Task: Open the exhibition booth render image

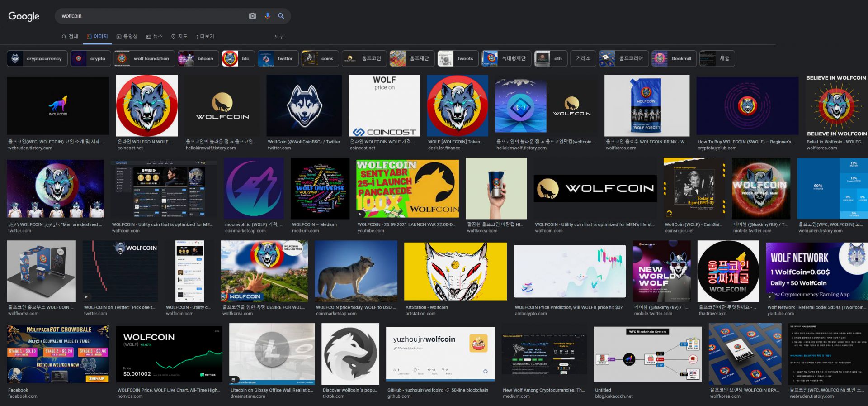Action: pyautogui.click(x=41, y=271)
